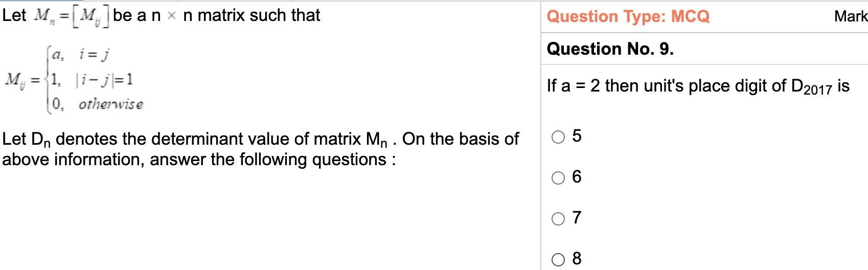
Task: Click the vertical divider between passage and question
Action: [541, 135]
